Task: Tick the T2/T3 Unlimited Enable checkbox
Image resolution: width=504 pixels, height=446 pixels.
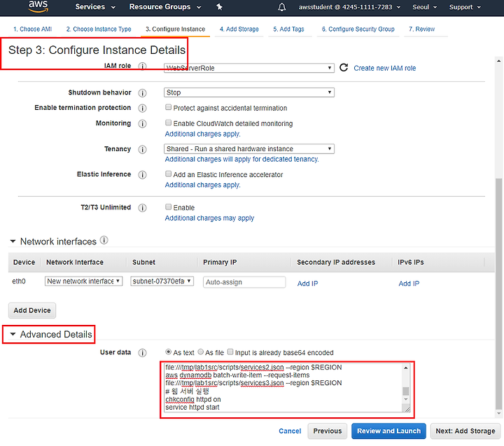Action: (168, 207)
